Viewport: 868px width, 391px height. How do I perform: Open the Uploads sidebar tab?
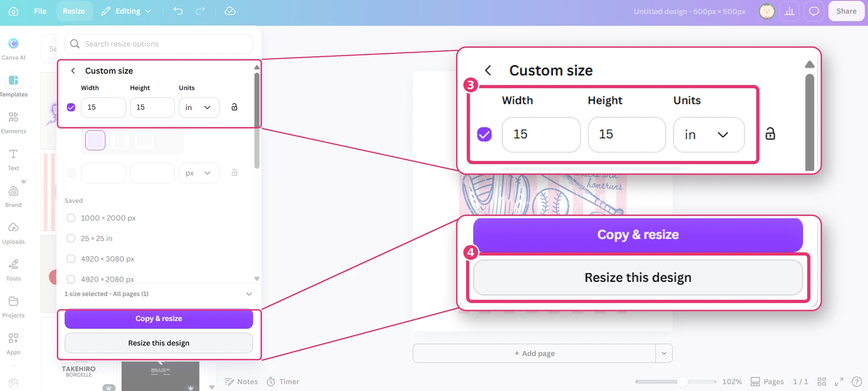tap(13, 233)
